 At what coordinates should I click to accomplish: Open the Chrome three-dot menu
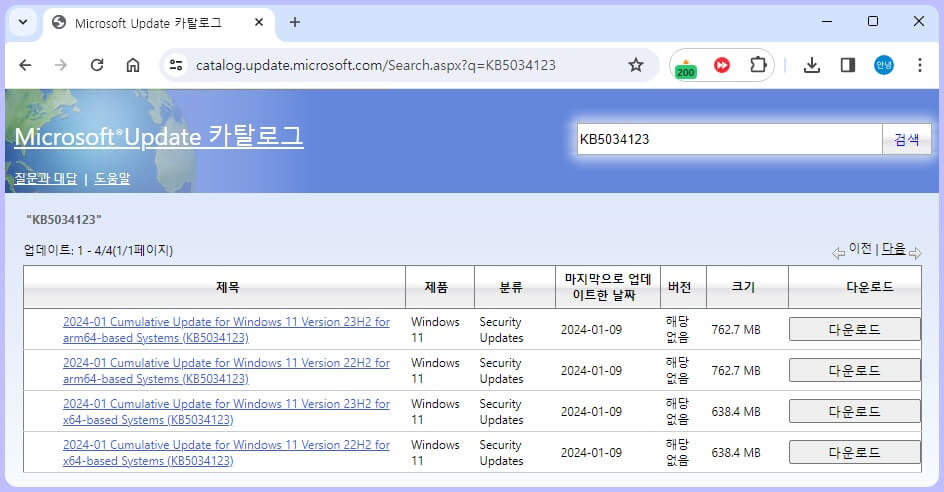coord(919,65)
